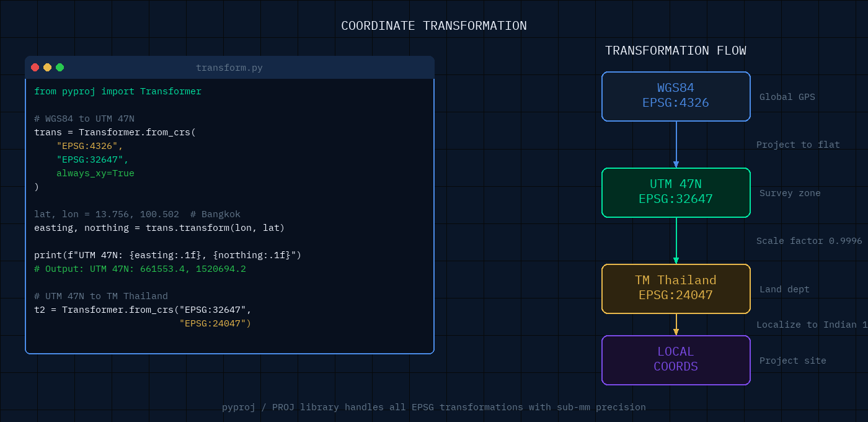This screenshot has height=422, width=868.
Task: Click the 'Global GPS' label
Action: (787, 97)
